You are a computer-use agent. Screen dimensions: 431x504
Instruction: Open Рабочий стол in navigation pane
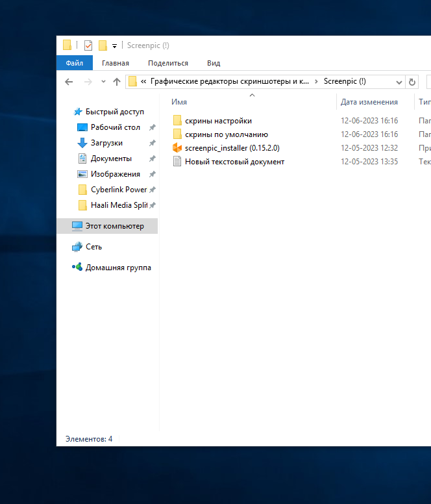point(116,127)
